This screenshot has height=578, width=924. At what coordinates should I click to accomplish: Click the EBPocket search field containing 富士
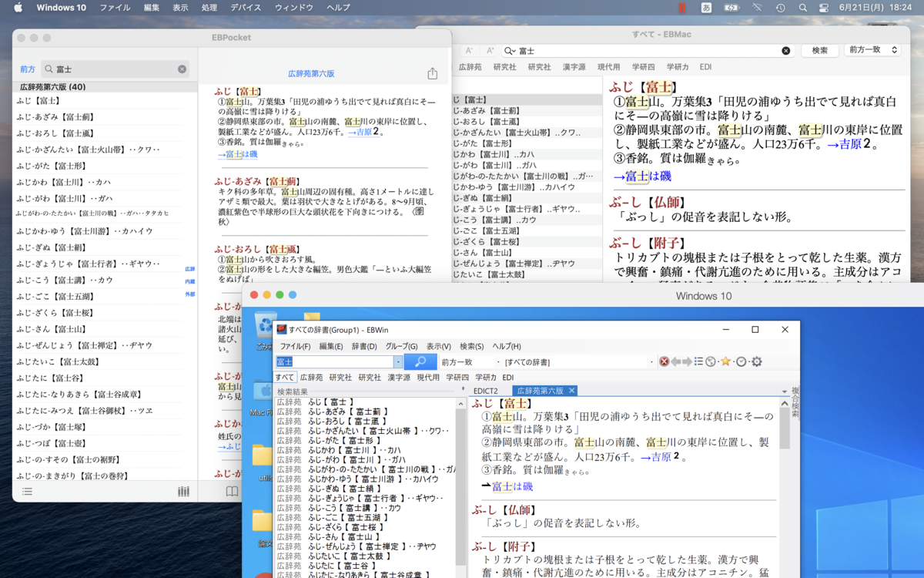(115, 69)
